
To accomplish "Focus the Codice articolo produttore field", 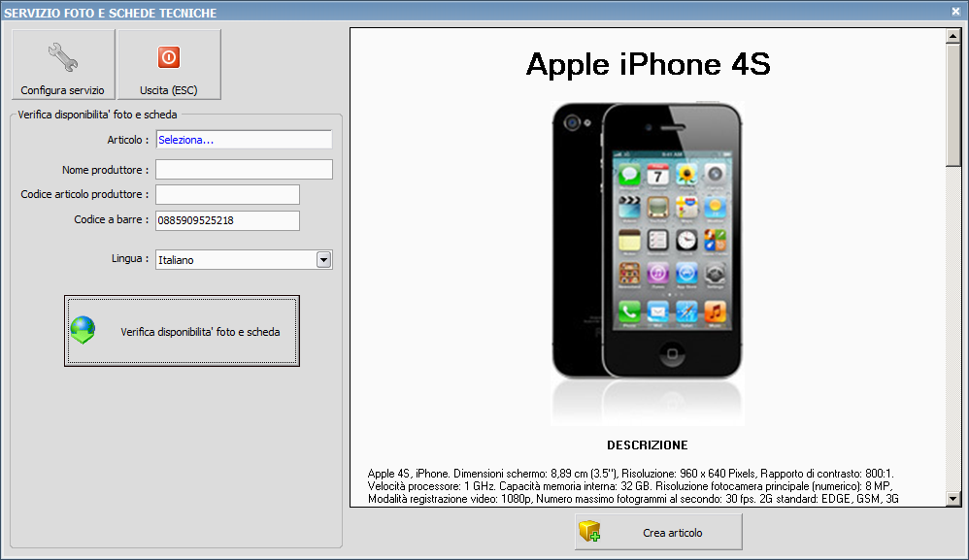I will point(227,194).
